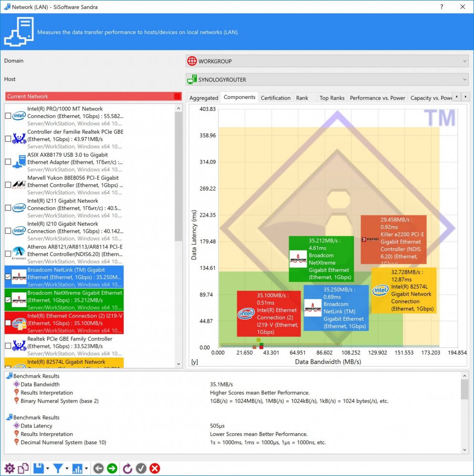The image size is (474, 476).
Task: Click the globe icon beside WORKGROUP
Action: tap(192, 61)
